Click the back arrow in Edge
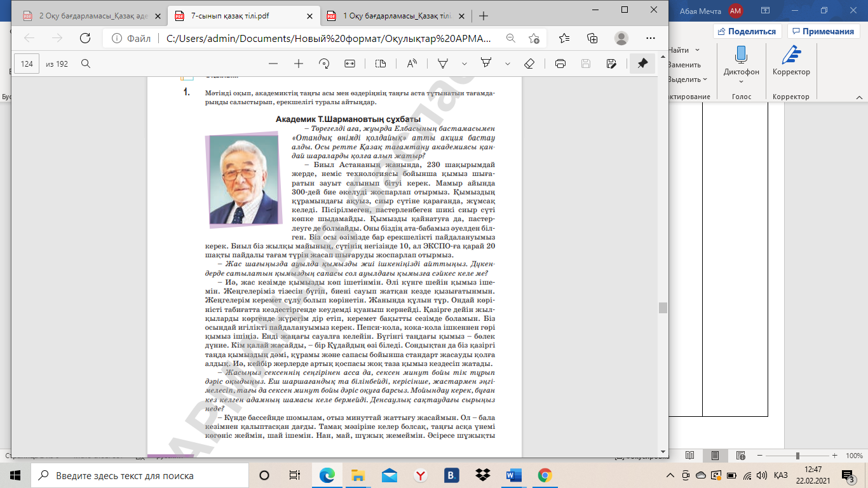868x488 pixels. tap(29, 38)
